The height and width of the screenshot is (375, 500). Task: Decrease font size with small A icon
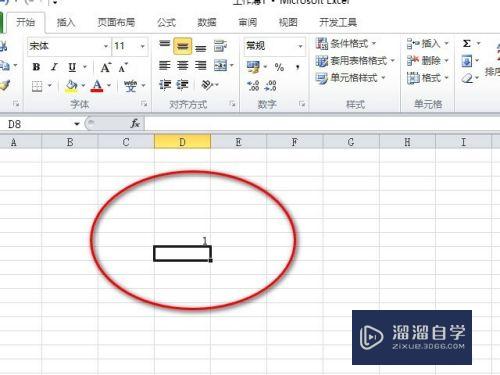coord(123,68)
